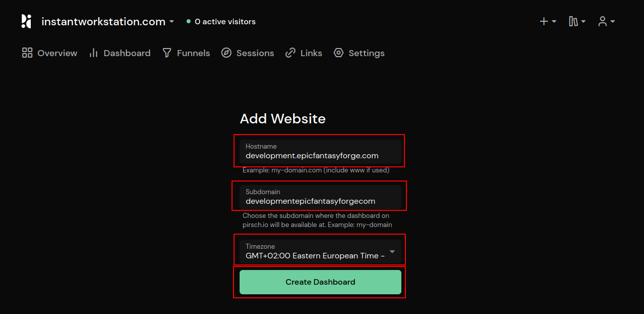Viewport: 644px width, 314px height.
Task: Go to the Overview tab
Action: [50, 53]
